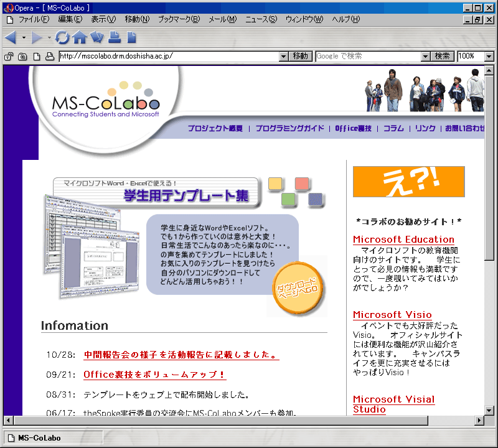
Task: Go back with the Back arrow
Action: pyautogui.click(x=11, y=38)
